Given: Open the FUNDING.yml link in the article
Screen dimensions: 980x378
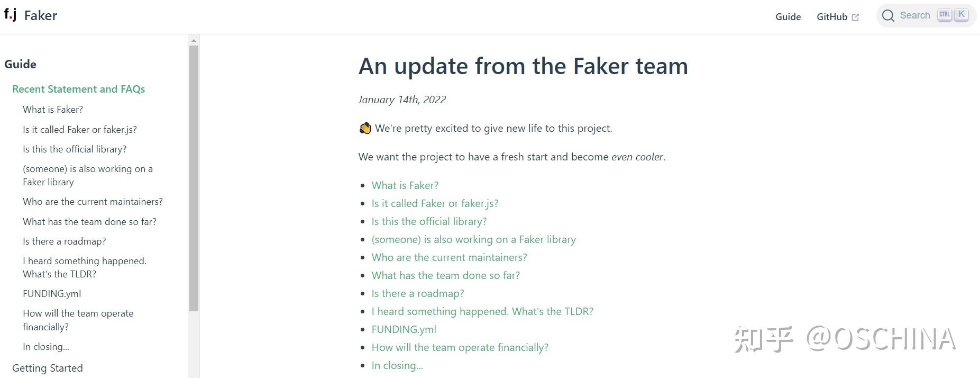Looking at the screenshot, I should pos(404,329).
